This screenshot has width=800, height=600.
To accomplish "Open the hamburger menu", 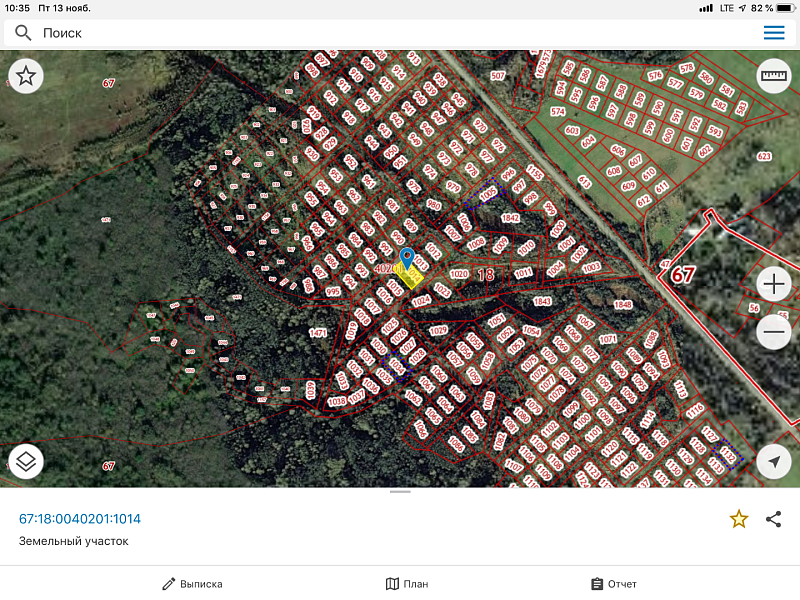I will point(774,33).
